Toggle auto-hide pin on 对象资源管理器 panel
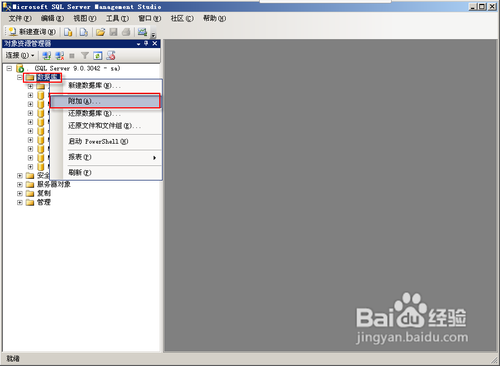Screen dimensions: 500x366 click(146, 43)
